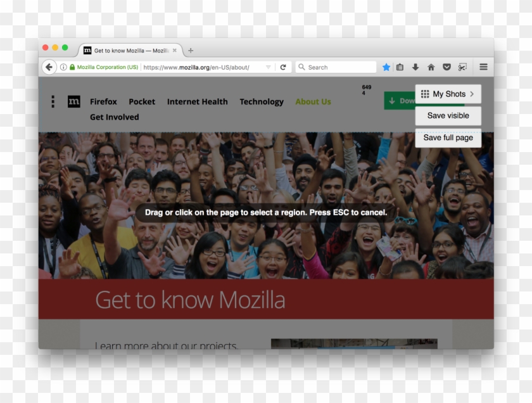532x403 pixels.
Task: Click the home icon in the toolbar
Action: click(431, 67)
